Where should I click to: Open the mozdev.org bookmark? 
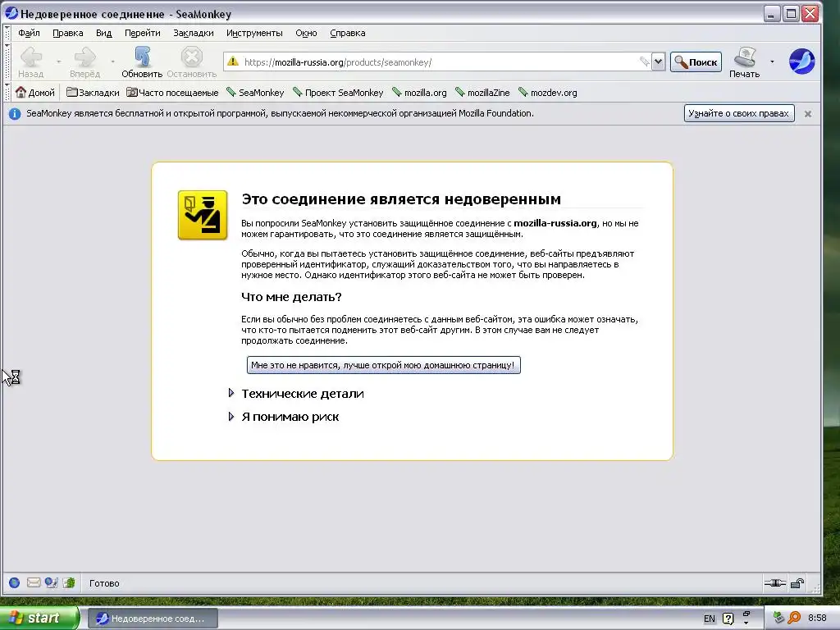[x=548, y=92]
